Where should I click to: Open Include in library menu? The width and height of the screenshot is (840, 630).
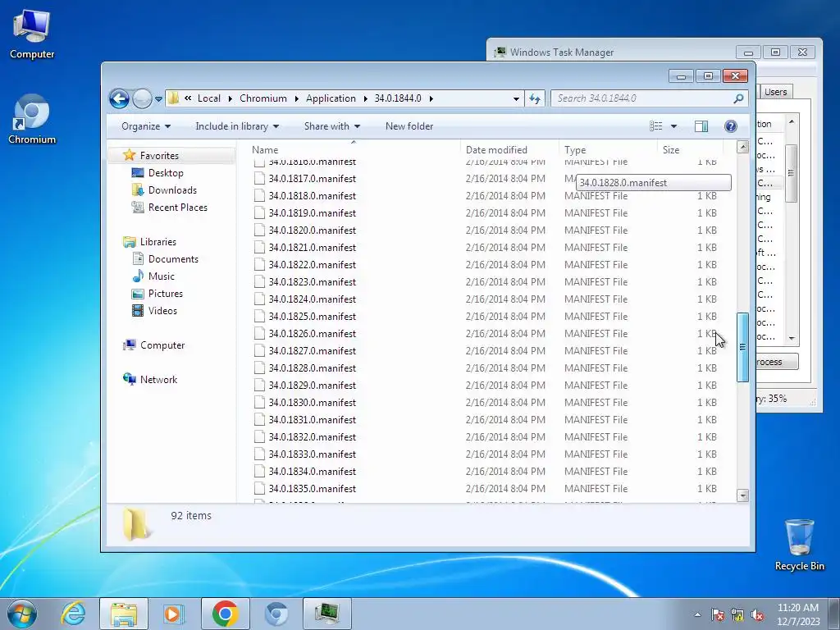click(237, 126)
